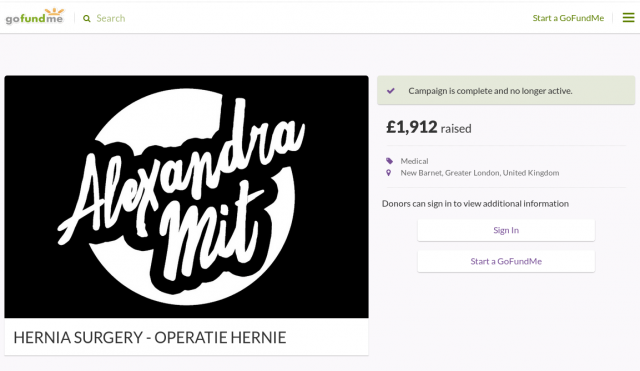The height and width of the screenshot is (371, 640).
Task: Click the search magnifier icon
Action: 87,18
